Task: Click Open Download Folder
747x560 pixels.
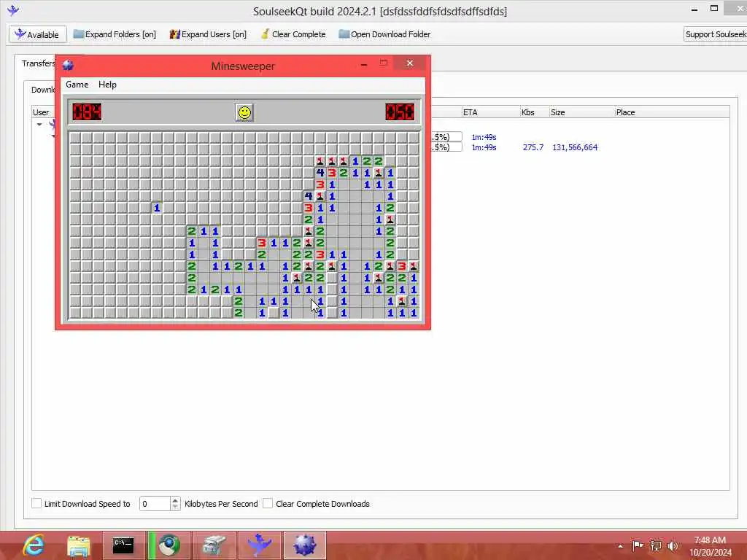Action: click(384, 34)
